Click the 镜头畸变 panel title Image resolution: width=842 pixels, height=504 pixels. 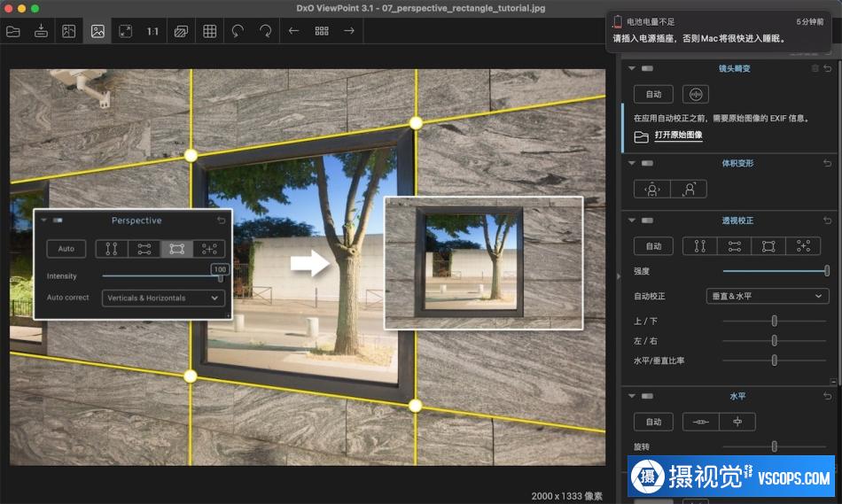click(735, 69)
